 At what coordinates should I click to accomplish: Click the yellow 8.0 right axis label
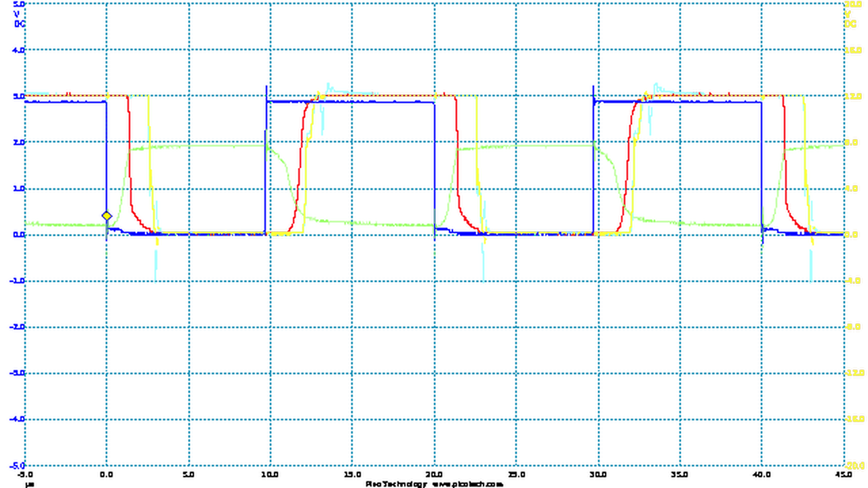click(x=852, y=142)
